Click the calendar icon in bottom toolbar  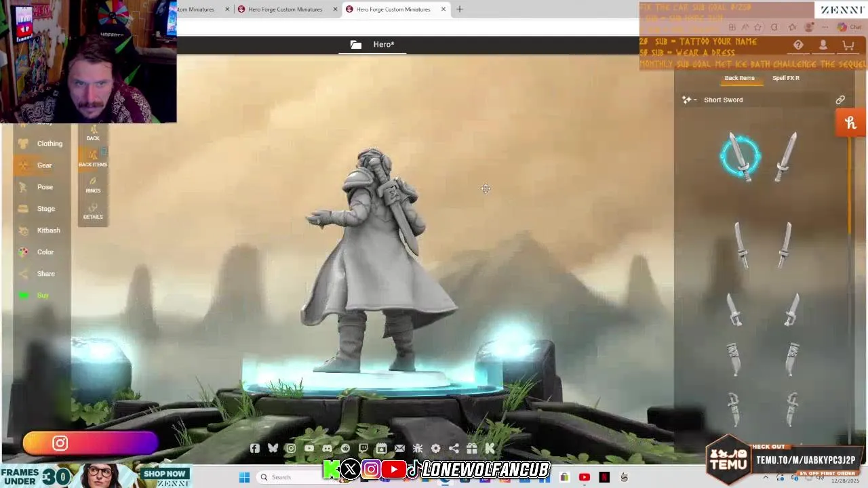(381, 448)
